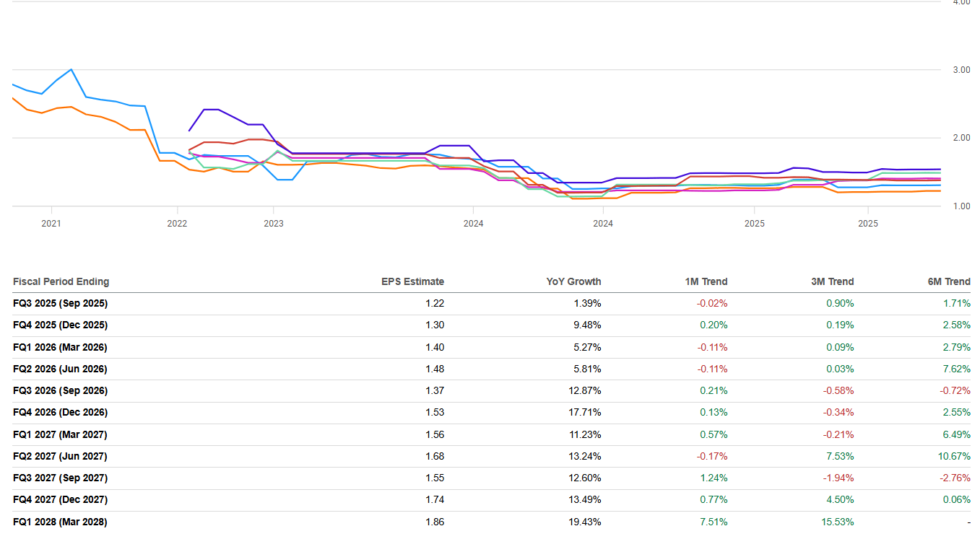
Task: Click the EPS Estimate column header
Action: (412, 281)
